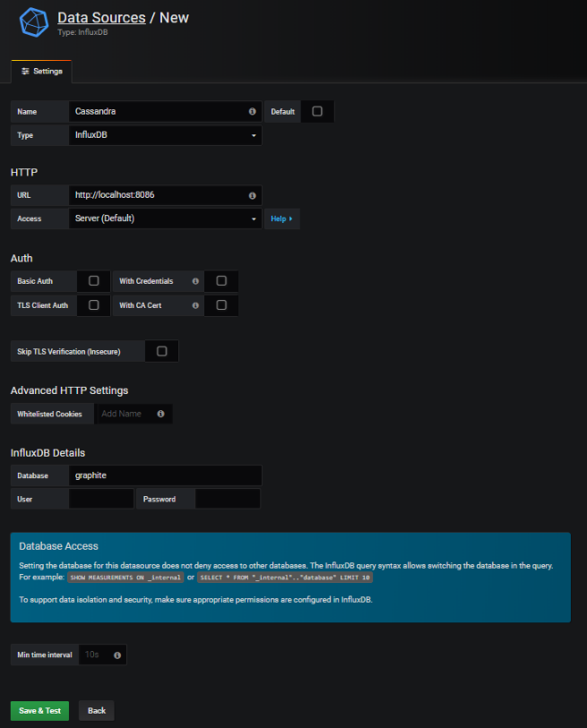This screenshot has width=587, height=728.
Task: Toggle the Basic Auth checkbox
Action: coord(93,281)
